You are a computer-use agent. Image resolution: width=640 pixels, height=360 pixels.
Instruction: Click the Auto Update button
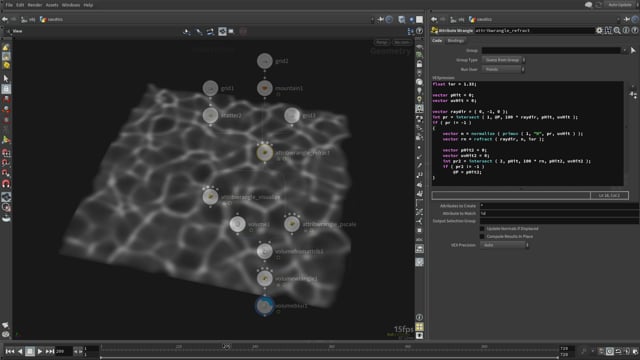click(x=620, y=5)
